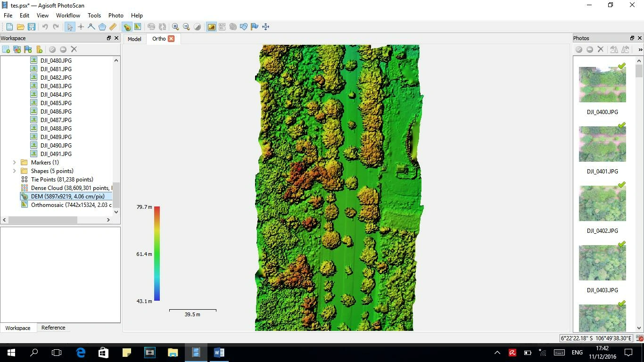This screenshot has width=644, height=362.
Task: Select the Ruler measurement tool
Action: (x=113, y=27)
